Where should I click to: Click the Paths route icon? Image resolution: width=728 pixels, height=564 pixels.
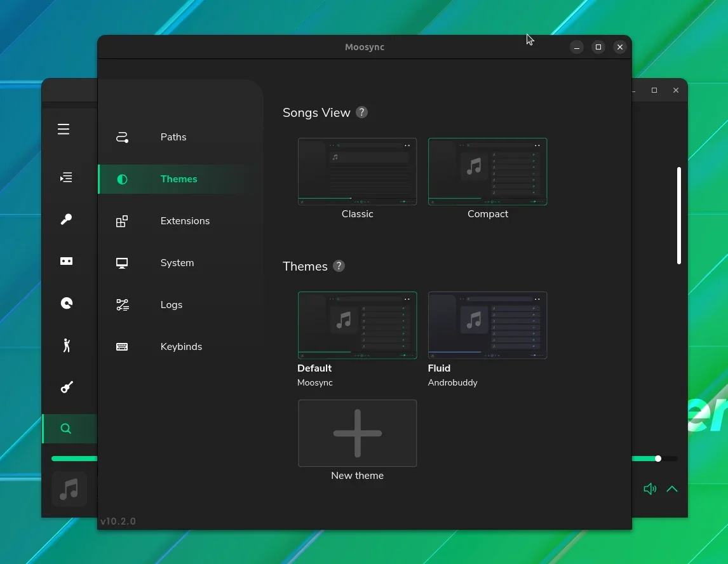[x=122, y=137]
